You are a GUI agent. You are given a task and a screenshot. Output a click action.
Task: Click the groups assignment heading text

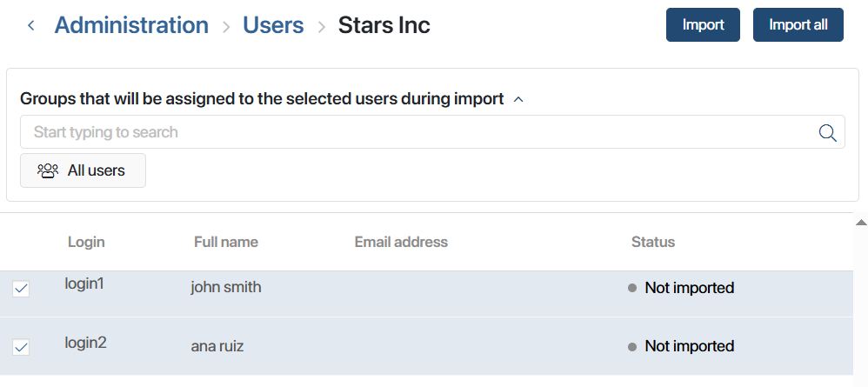[x=262, y=98]
